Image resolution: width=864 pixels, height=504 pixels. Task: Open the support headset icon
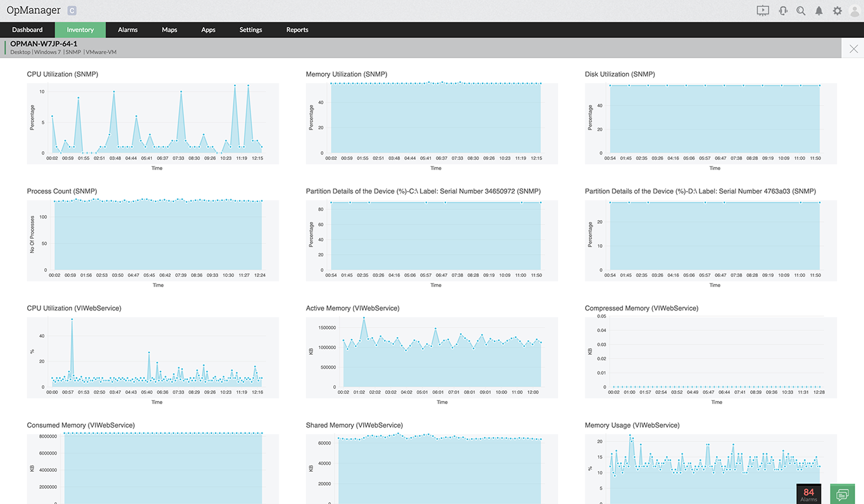(x=783, y=11)
